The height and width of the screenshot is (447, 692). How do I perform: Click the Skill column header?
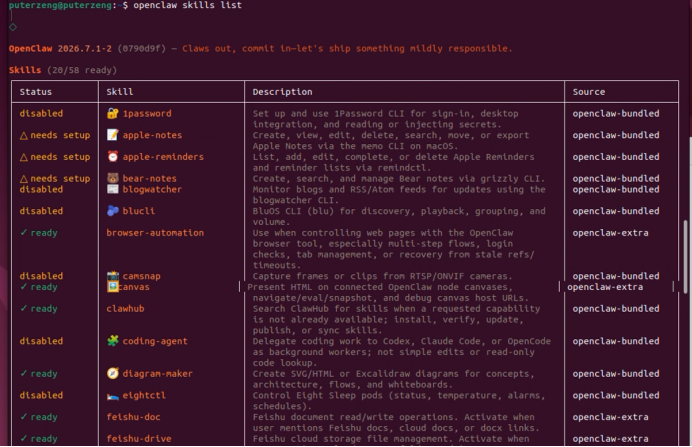click(x=120, y=92)
